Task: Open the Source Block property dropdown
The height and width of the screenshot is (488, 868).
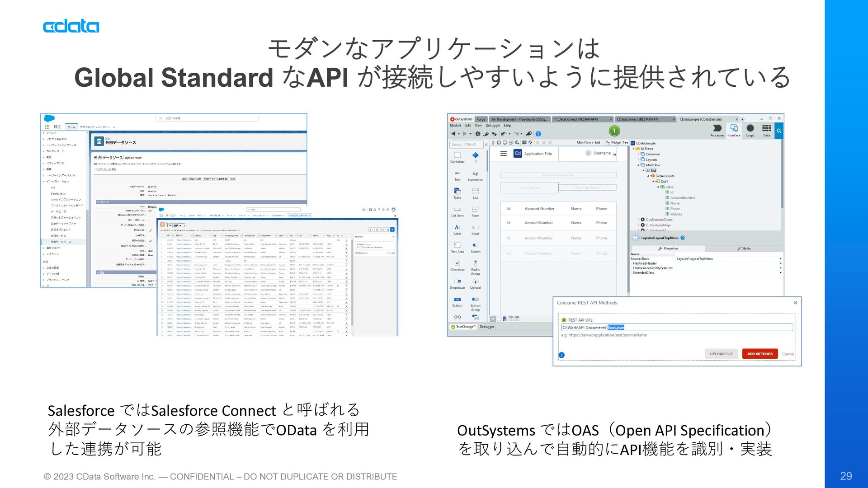Action: 780,259
